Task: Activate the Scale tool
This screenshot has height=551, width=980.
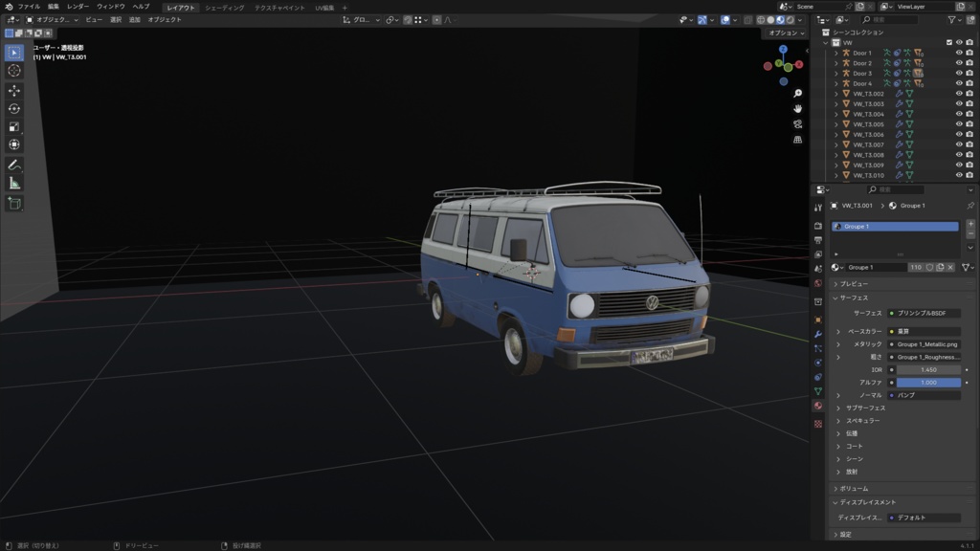Action: pos(14,127)
